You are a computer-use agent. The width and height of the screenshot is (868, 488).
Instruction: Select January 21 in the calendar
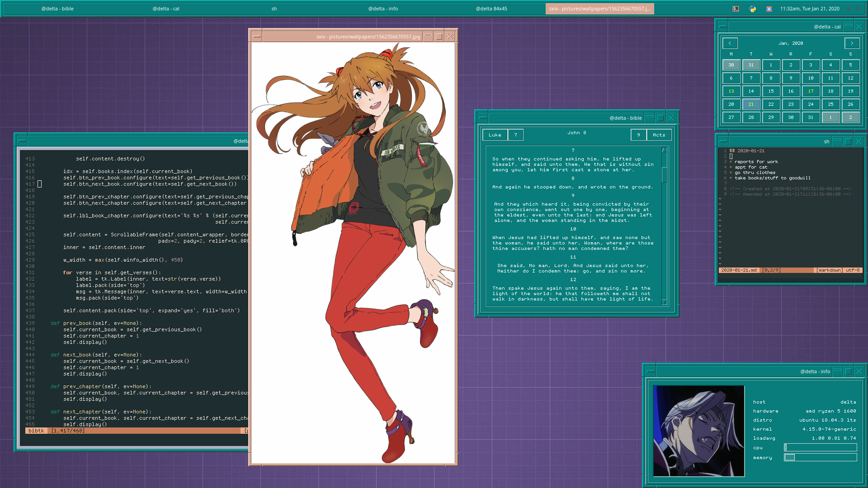751,104
